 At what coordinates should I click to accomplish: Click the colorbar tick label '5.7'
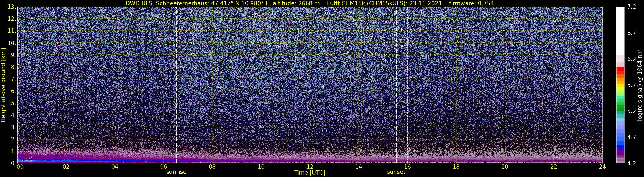point(632,85)
